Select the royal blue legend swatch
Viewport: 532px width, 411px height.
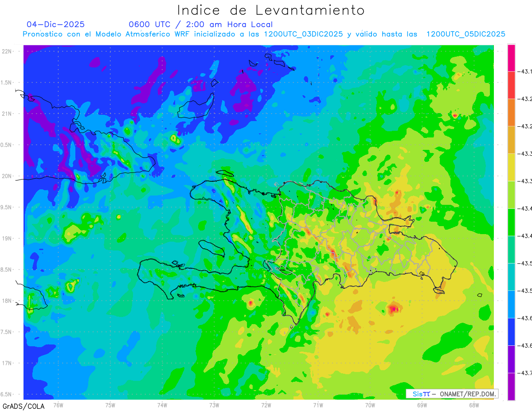(511, 332)
